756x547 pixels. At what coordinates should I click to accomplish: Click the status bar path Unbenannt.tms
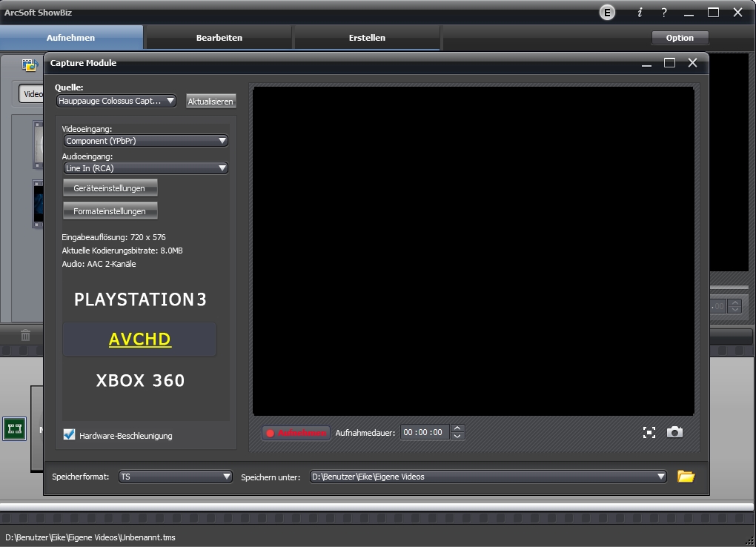90,537
